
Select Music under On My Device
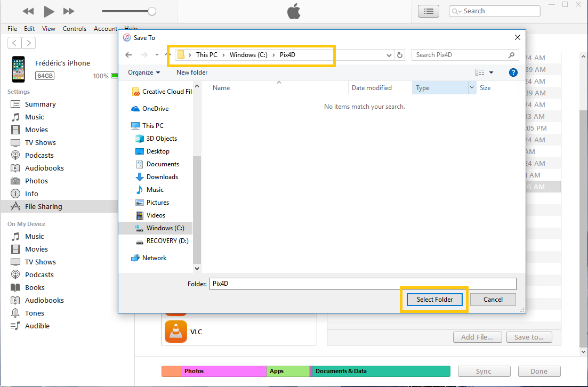(35, 236)
